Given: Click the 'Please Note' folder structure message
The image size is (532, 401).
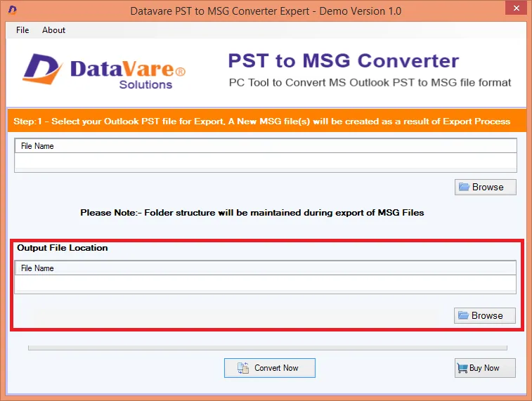Looking at the screenshot, I should (252, 213).
